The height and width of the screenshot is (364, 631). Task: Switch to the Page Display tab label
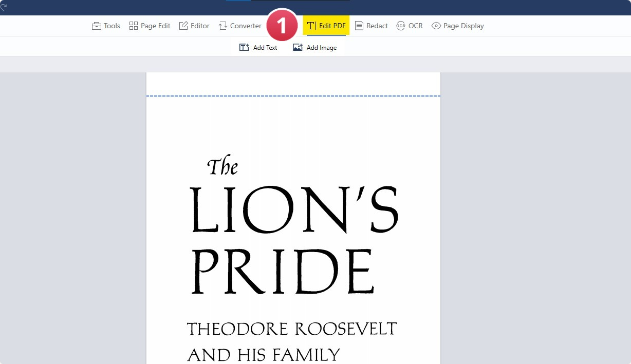click(463, 26)
